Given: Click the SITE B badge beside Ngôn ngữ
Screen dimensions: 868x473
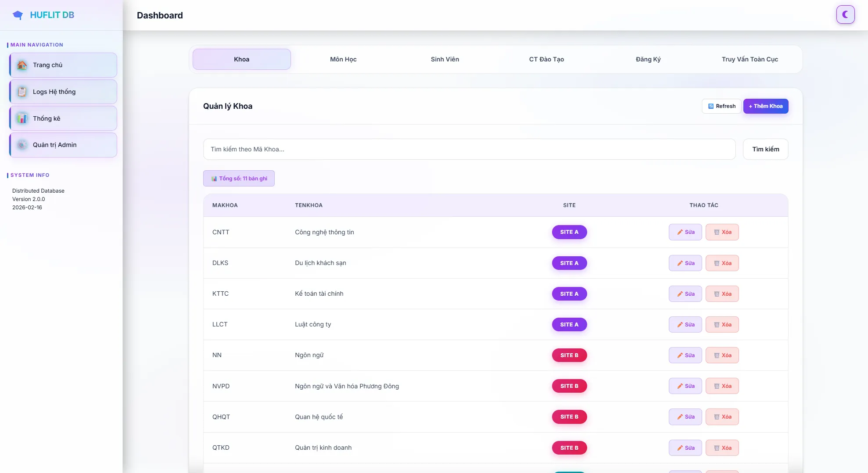Looking at the screenshot, I should pos(569,355).
